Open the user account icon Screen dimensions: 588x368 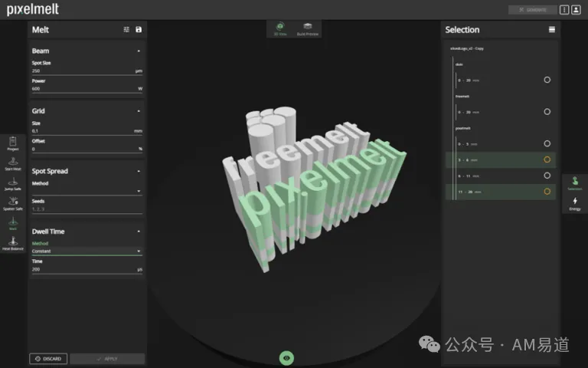[x=576, y=10]
